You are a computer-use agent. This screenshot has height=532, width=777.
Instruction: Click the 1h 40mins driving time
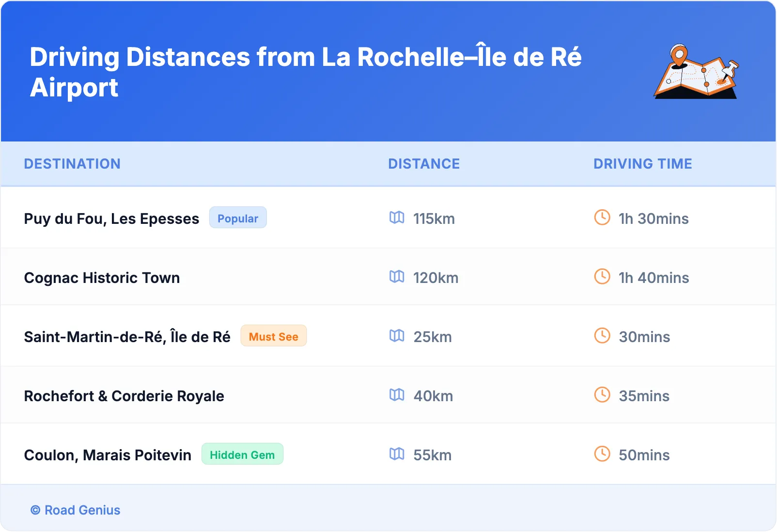(653, 278)
